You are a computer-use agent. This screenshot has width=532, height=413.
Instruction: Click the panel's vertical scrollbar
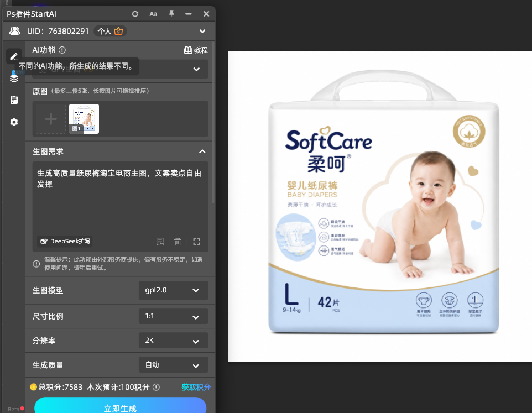click(x=213, y=122)
